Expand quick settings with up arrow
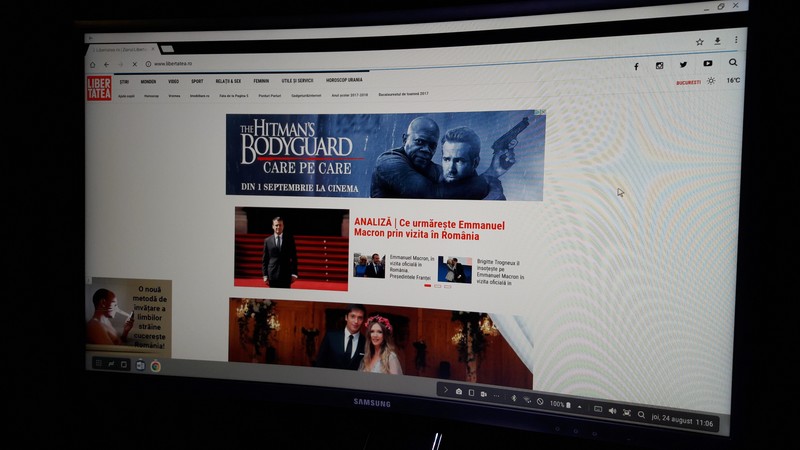Image resolution: width=800 pixels, height=450 pixels. pyautogui.click(x=580, y=407)
